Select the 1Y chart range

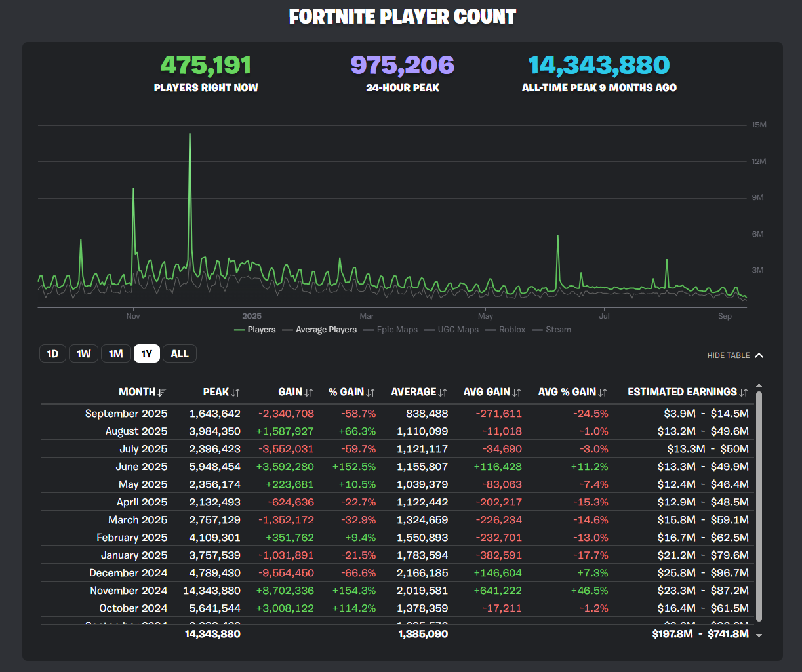click(147, 354)
